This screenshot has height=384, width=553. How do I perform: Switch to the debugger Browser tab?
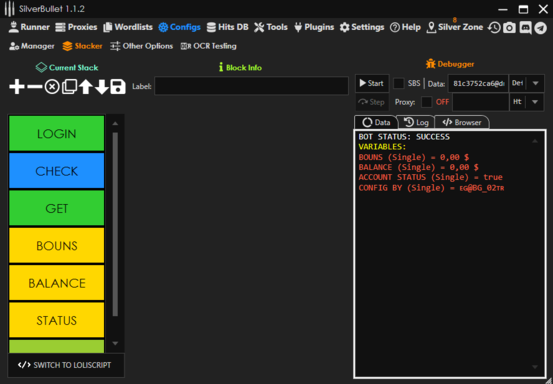pos(462,122)
